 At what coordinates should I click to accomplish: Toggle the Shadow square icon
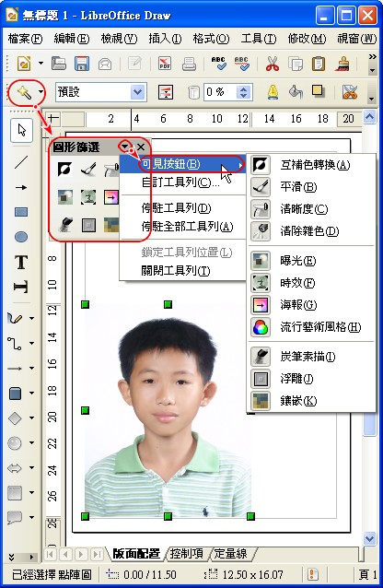pos(318,91)
